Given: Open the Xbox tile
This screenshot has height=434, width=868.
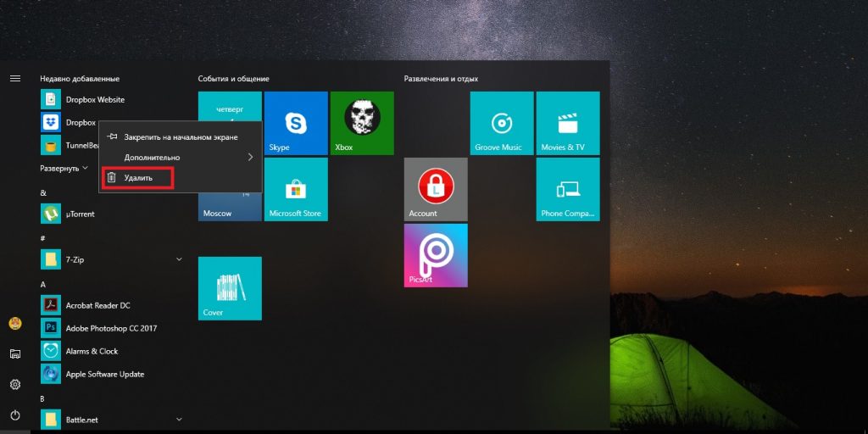Looking at the screenshot, I should 362,124.
